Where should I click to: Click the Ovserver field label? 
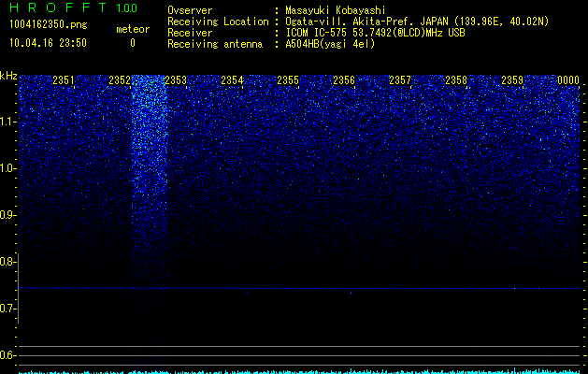pos(190,10)
